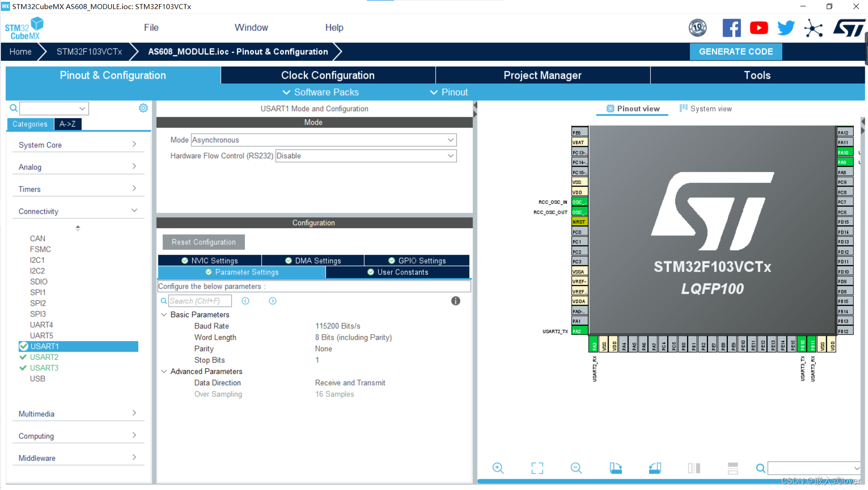
Task: Zoom out on the pinout view
Action: [576, 468]
